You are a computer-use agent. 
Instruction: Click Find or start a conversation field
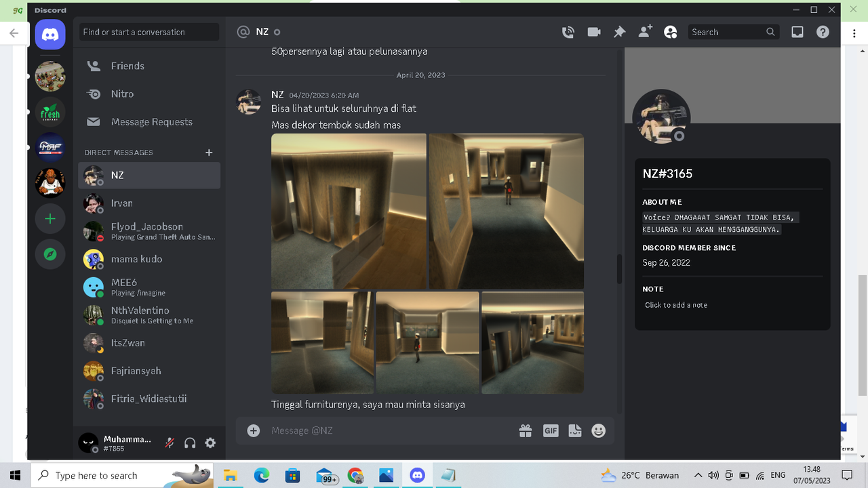click(149, 32)
